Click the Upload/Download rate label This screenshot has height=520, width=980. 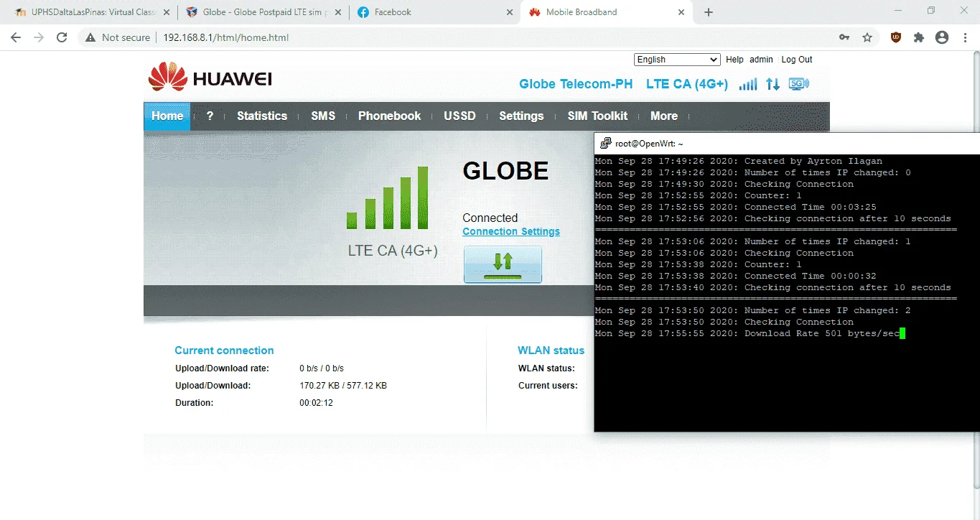coord(222,368)
